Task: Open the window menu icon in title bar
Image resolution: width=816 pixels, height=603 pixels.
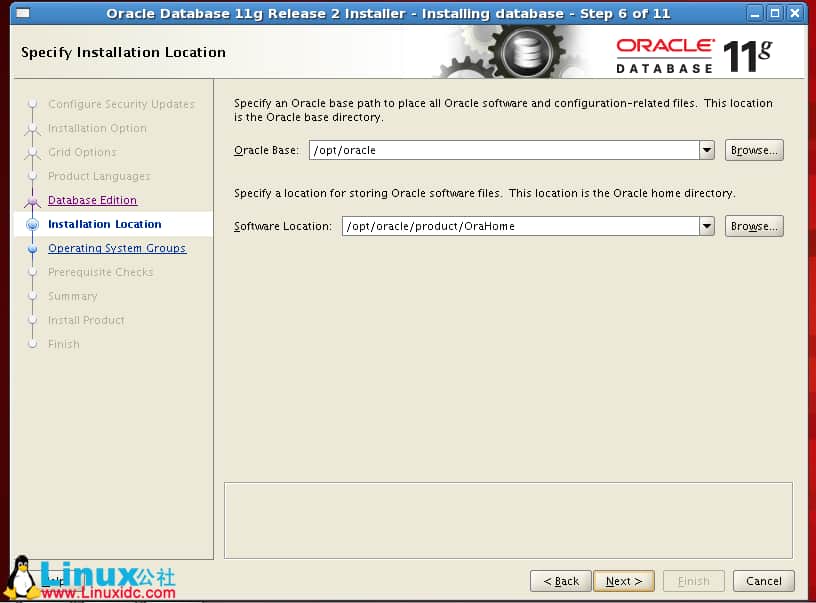Action: point(22,14)
